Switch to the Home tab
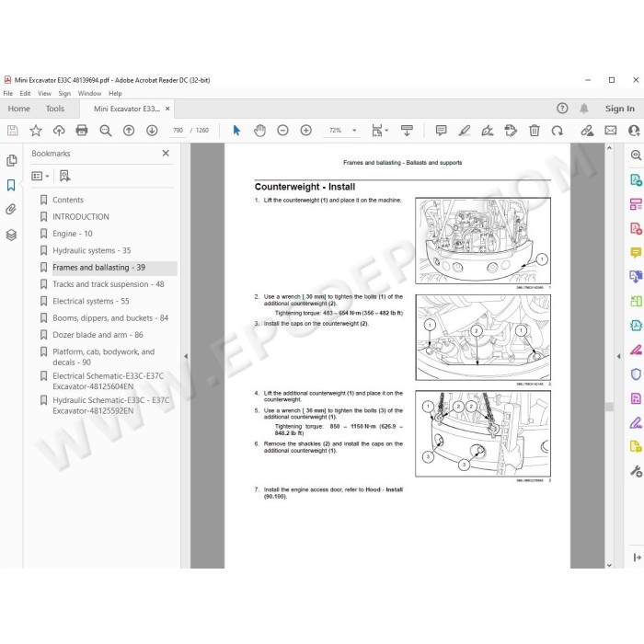 click(19, 109)
